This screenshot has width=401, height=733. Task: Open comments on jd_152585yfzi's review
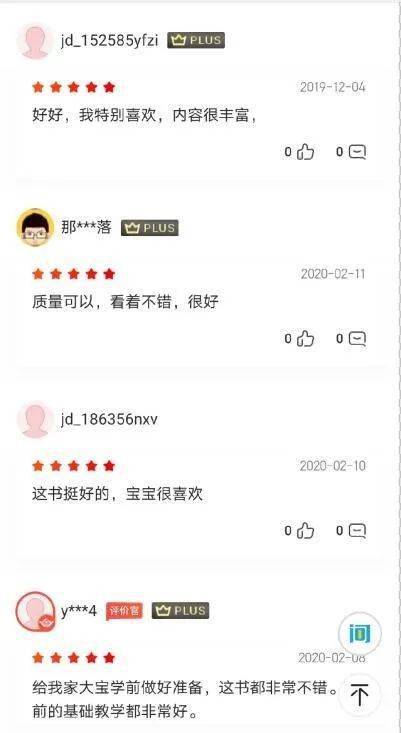pos(351,152)
